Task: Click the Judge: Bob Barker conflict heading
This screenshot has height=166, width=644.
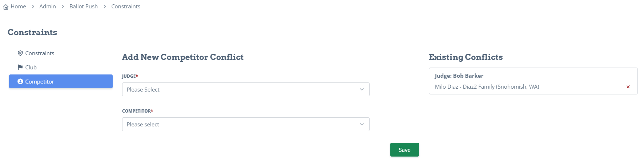Action: 459,76
